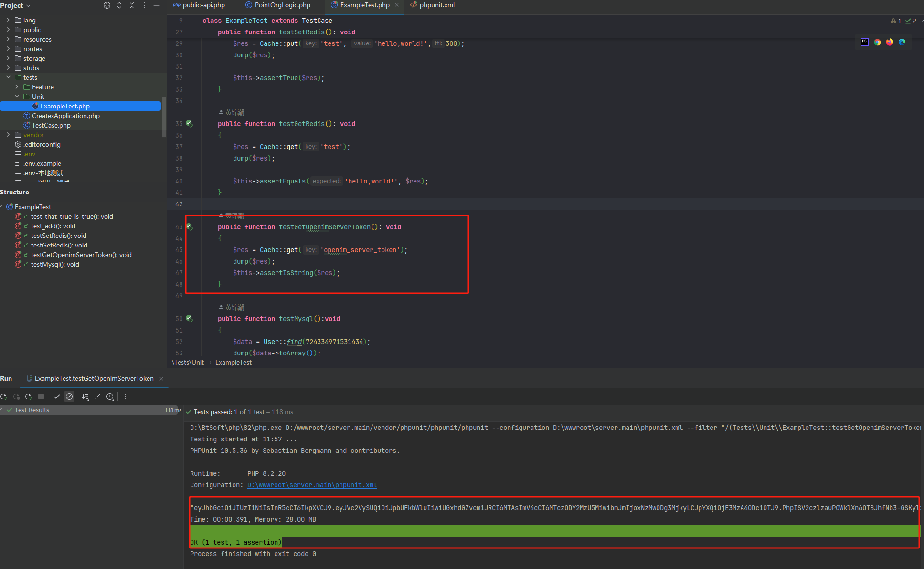The image size is (924, 569).
Task: Expand the Feature folder
Action: click(17, 87)
